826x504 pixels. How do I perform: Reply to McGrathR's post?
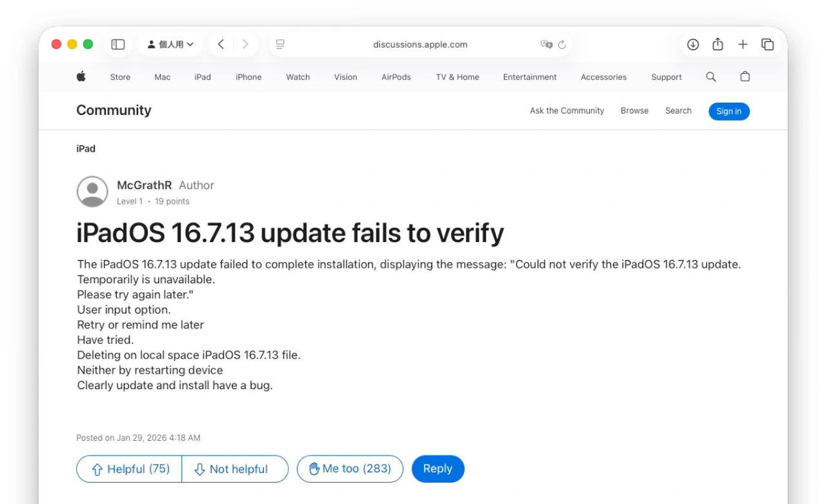(438, 469)
